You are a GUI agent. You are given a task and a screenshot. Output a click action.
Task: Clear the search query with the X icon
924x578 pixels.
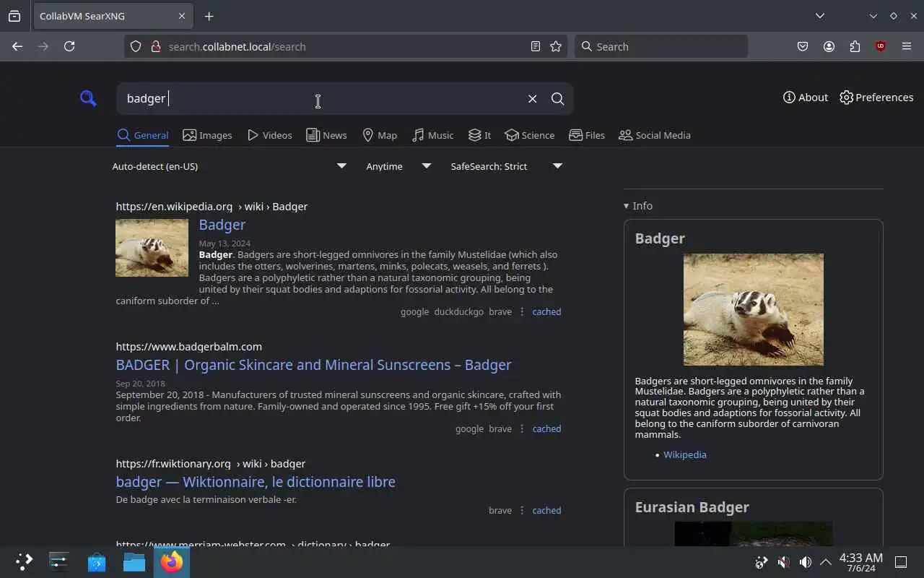click(532, 99)
